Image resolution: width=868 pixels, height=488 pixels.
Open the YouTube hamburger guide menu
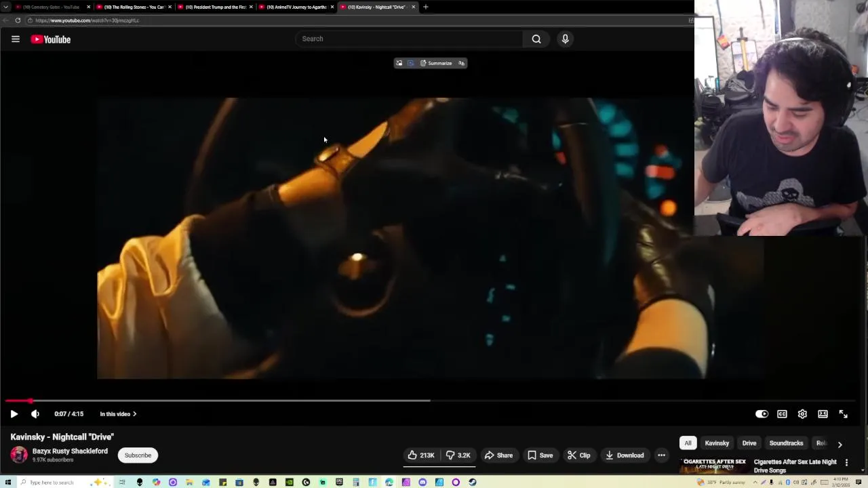[x=15, y=39]
